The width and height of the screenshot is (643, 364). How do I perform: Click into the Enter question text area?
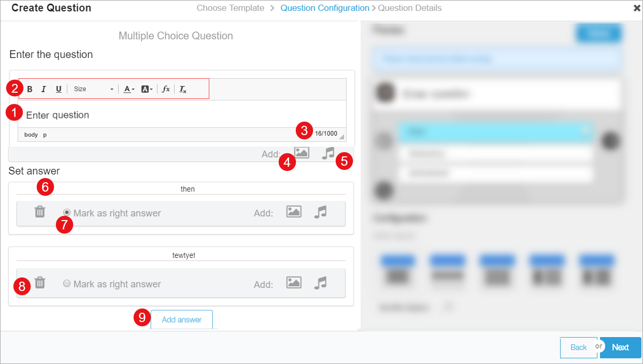pyautogui.click(x=181, y=115)
